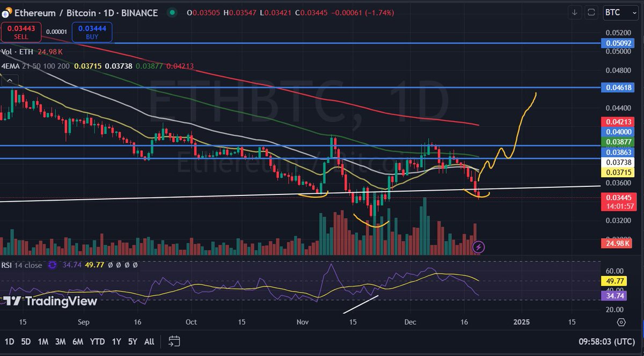Screen dimensions: 644x356
Task: Select the 5Y time range
Action: tap(132, 341)
